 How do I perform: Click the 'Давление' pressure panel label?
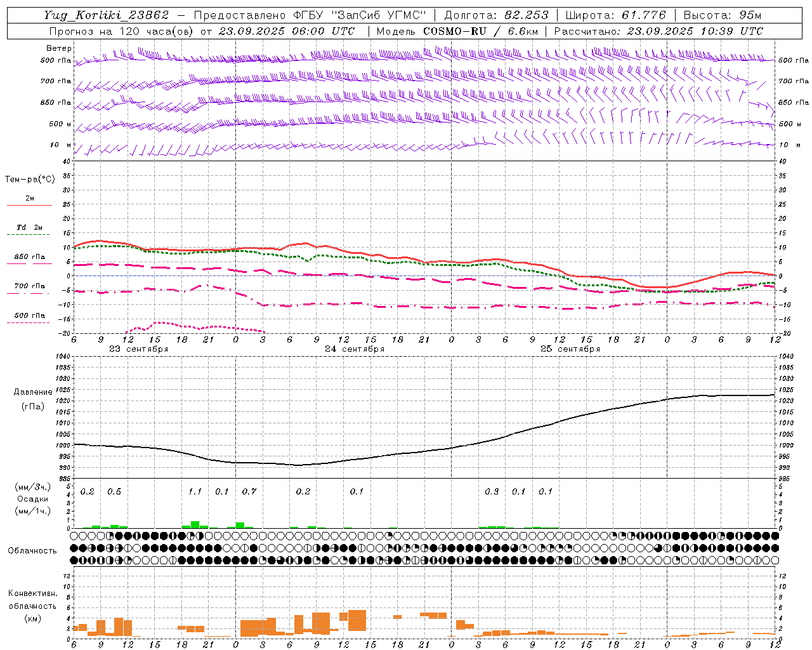click(x=33, y=392)
